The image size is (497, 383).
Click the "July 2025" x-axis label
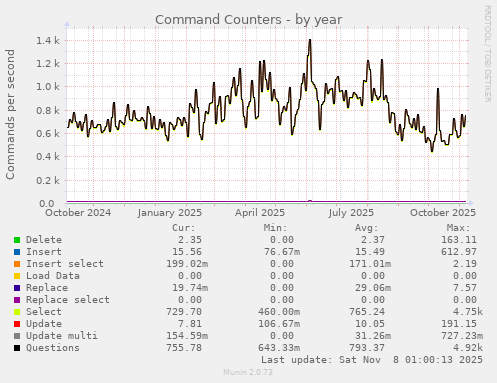click(x=351, y=213)
